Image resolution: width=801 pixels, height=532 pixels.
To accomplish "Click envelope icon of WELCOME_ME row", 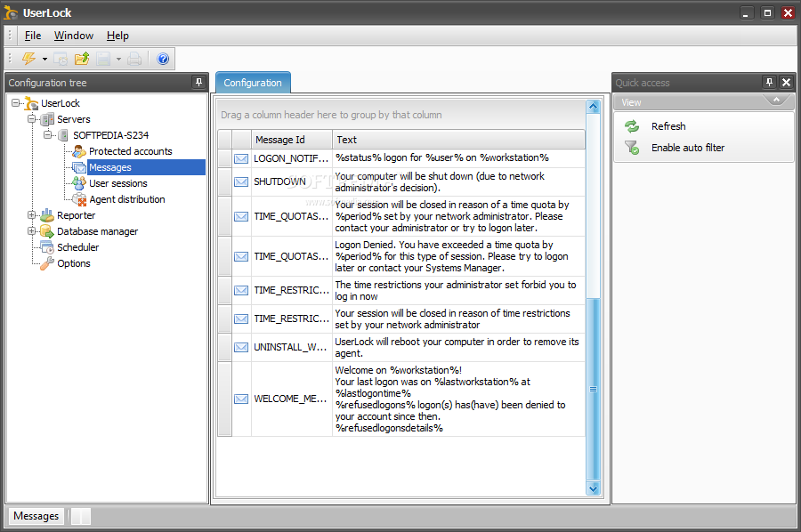I will pyautogui.click(x=241, y=399).
